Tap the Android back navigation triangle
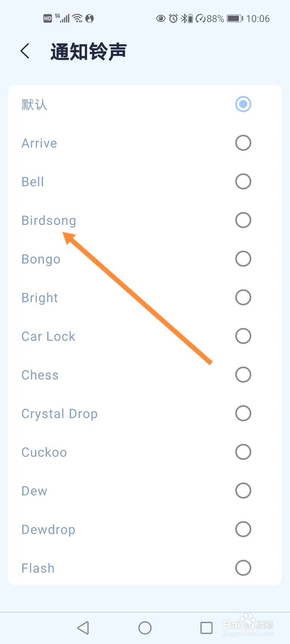This screenshot has height=644, width=290. tap(83, 628)
